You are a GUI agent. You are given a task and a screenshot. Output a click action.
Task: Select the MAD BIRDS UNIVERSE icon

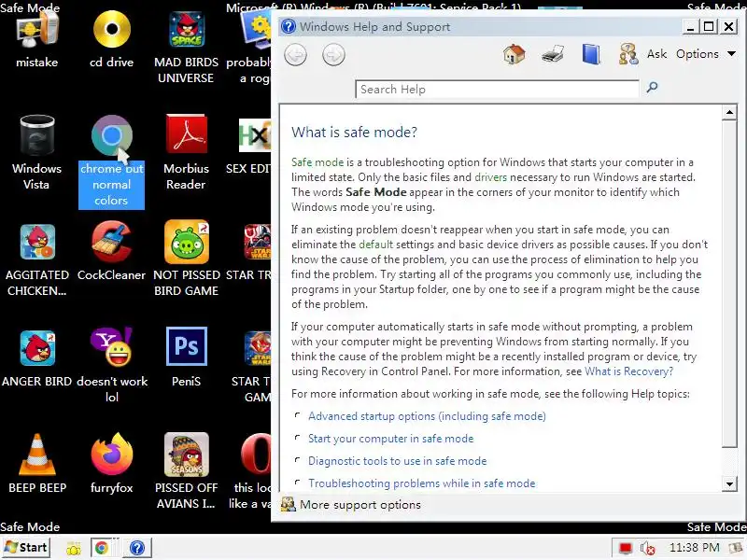coord(186,30)
